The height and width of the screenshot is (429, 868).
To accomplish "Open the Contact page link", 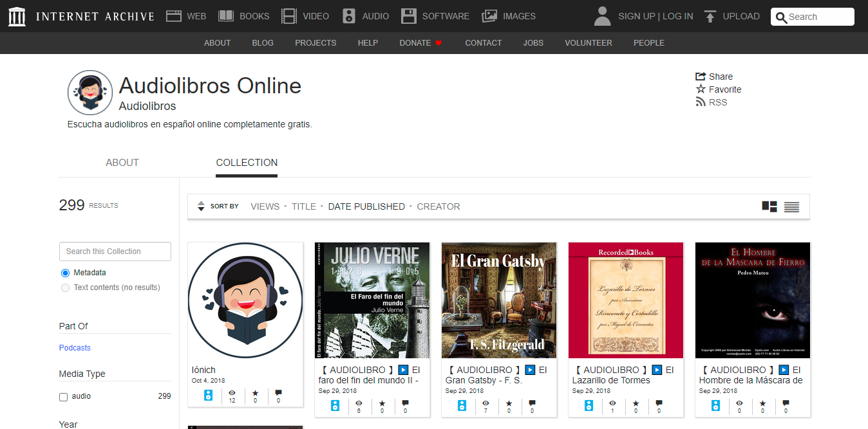I will tap(483, 43).
